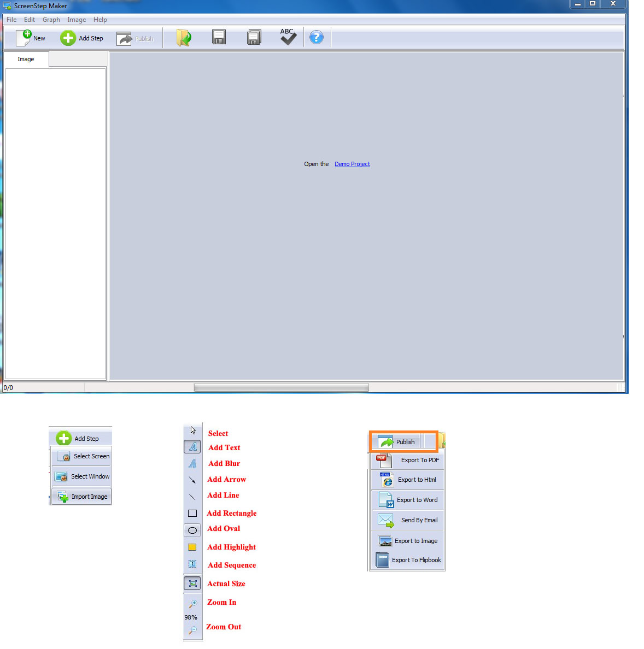
Task: Click the empty image list panel
Action: (56, 223)
